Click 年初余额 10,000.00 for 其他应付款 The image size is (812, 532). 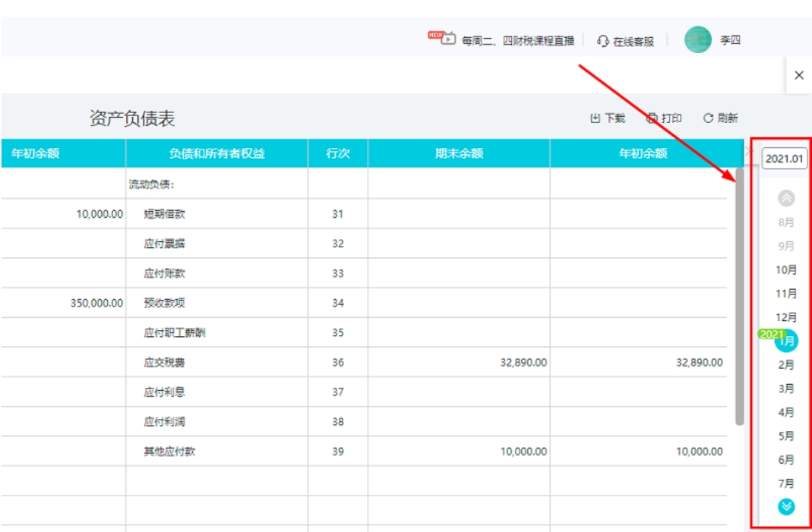click(700, 452)
